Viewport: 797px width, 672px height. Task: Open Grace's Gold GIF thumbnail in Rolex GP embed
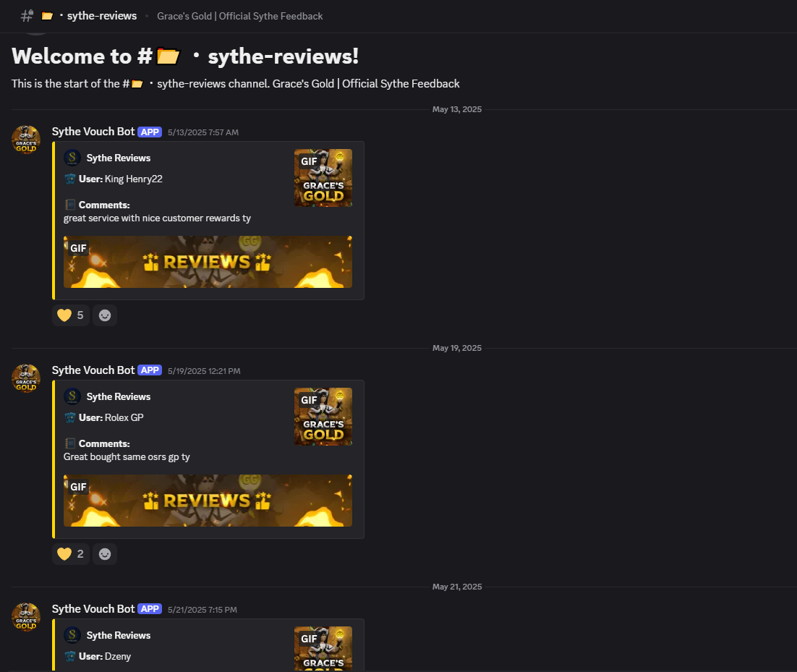(323, 417)
